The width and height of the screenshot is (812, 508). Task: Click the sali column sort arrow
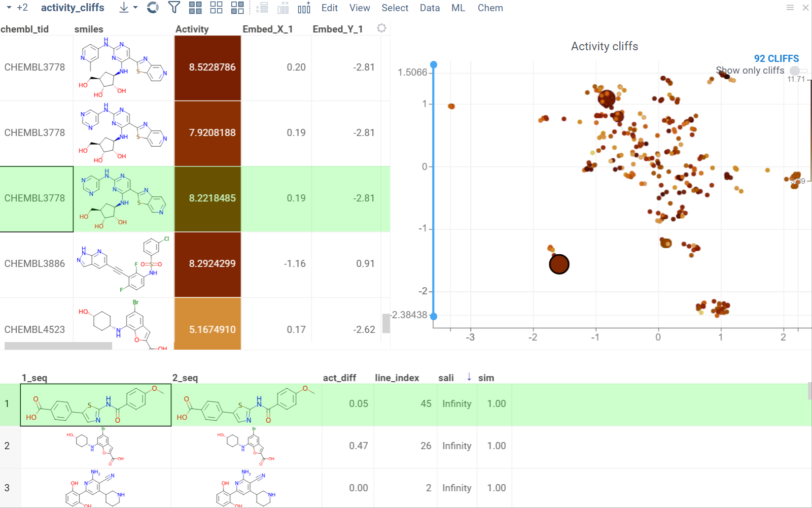point(469,377)
